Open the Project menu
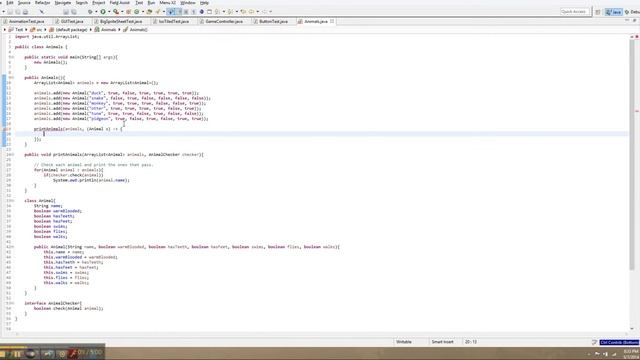The height and width of the screenshot is (360, 640). click(98, 3)
